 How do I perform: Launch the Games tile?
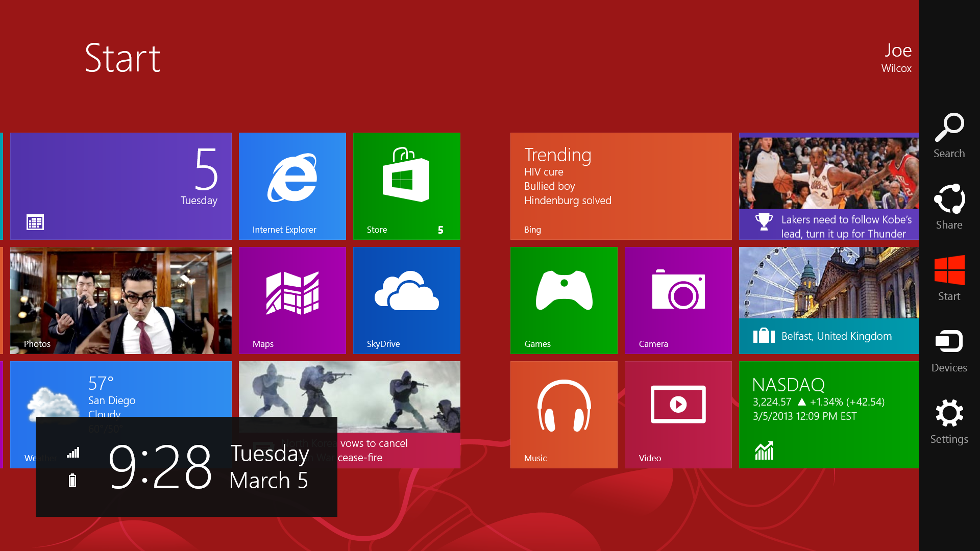point(563,300)
